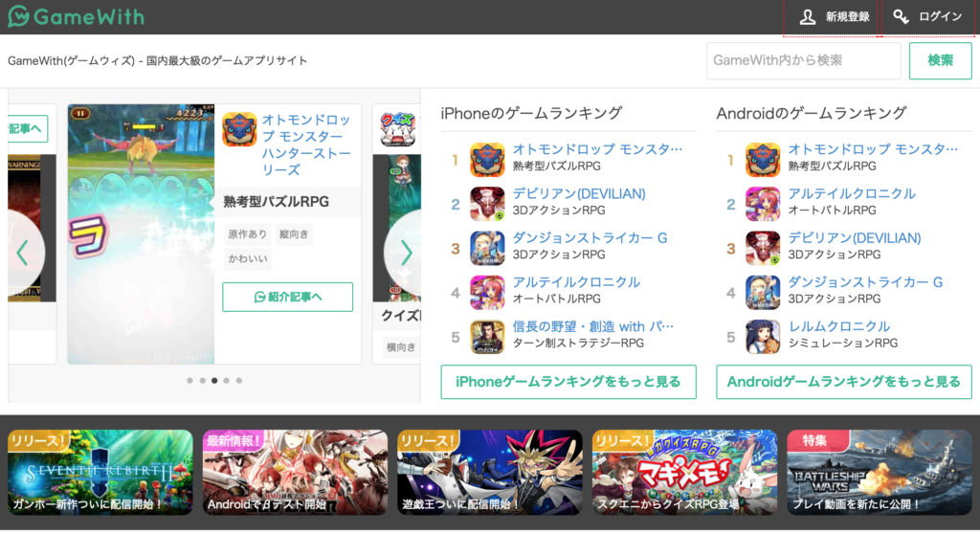Select fifth carousel pagination dot
The width and height of the screenshot is (980, 534).
238,380
